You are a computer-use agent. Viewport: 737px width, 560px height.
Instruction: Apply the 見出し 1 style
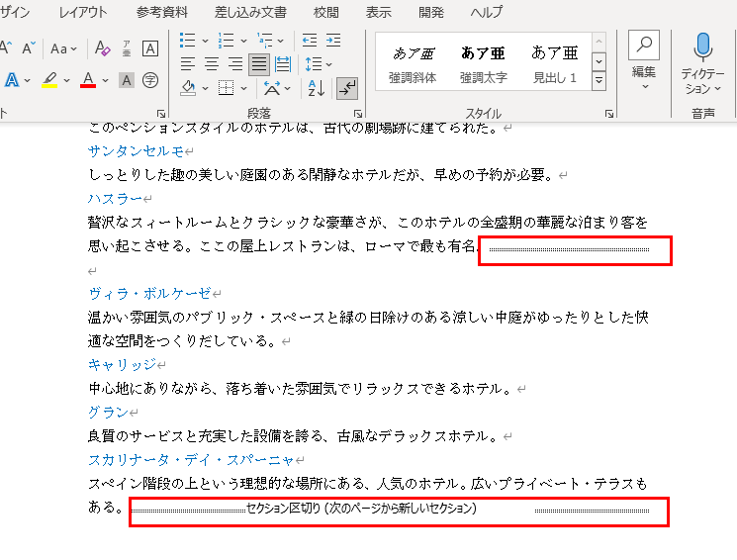pyautogui.click(x=554, y=64)
